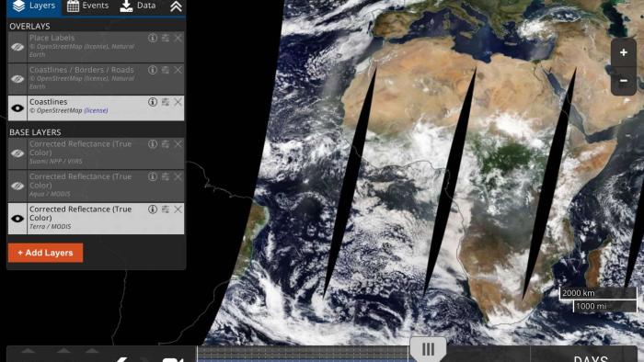Zoom in on the map
Screen dimensions: 644x362
pos(624,52)
